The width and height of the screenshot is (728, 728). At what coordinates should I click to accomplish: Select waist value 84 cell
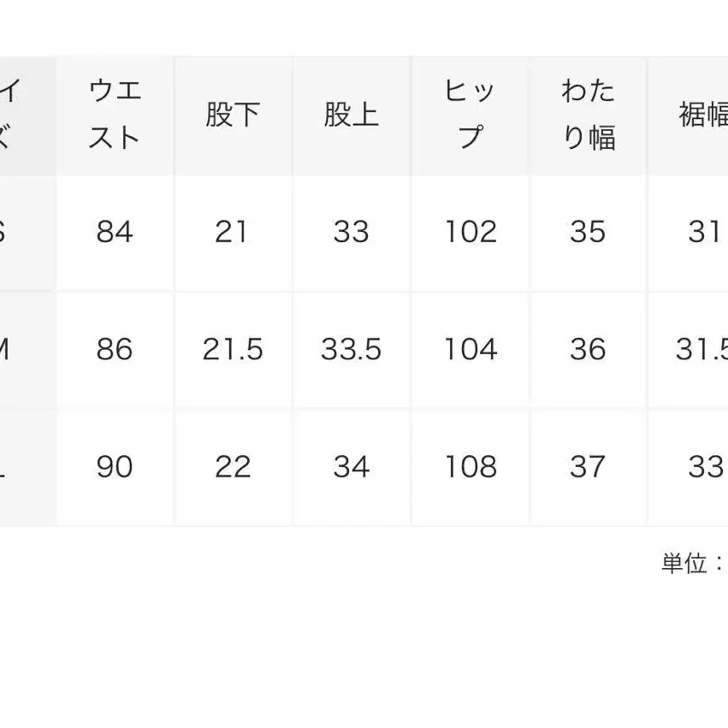(x=115, y=232)
